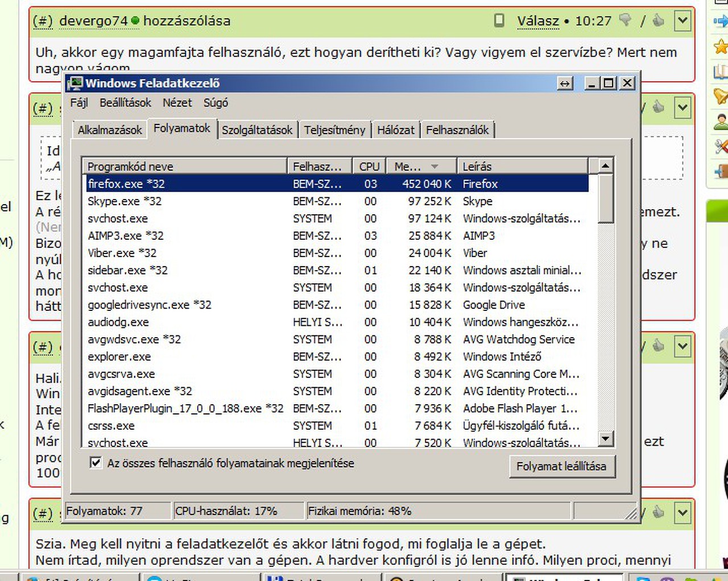Select the googledrivesync.exe *32 process
Viewport: 728px width, 581px height.
336,305
